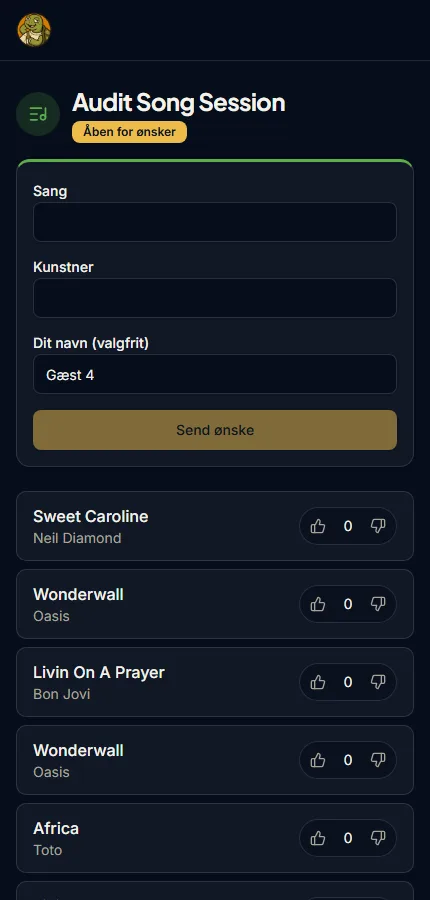Dislike the first Wonderwall entry
Screen dimensions: 430x900
[378, 604]
